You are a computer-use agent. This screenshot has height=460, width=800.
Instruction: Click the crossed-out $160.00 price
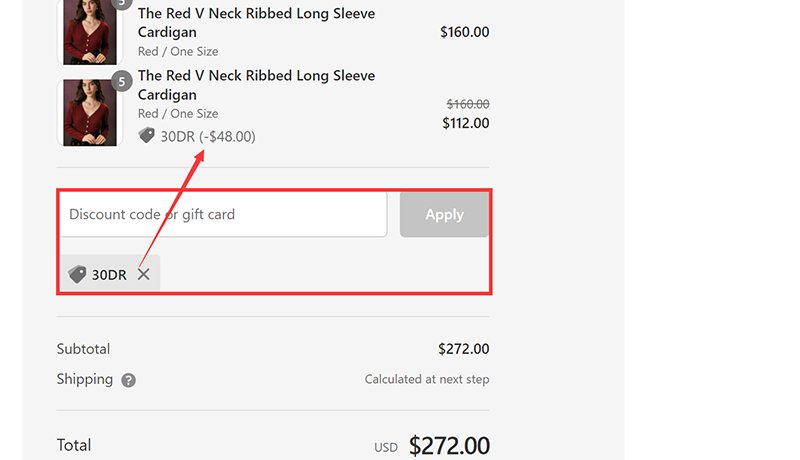coord(467,104)
